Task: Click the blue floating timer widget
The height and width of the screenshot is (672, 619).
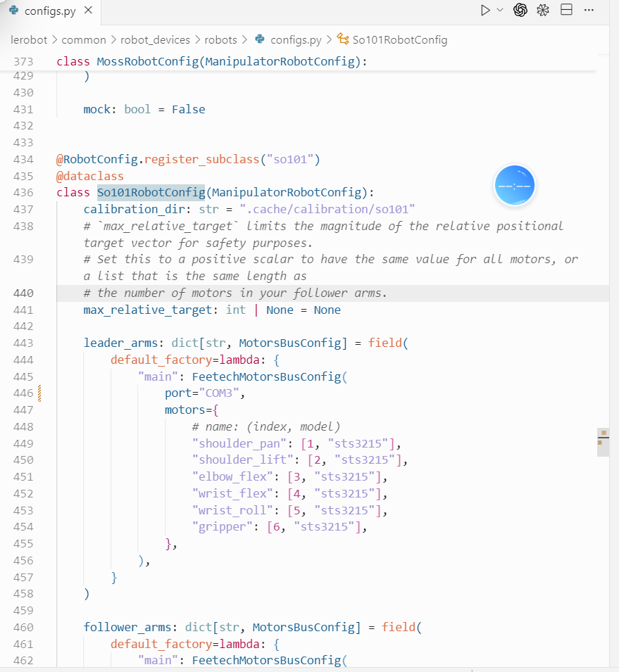Action: [x=514, y=186]
